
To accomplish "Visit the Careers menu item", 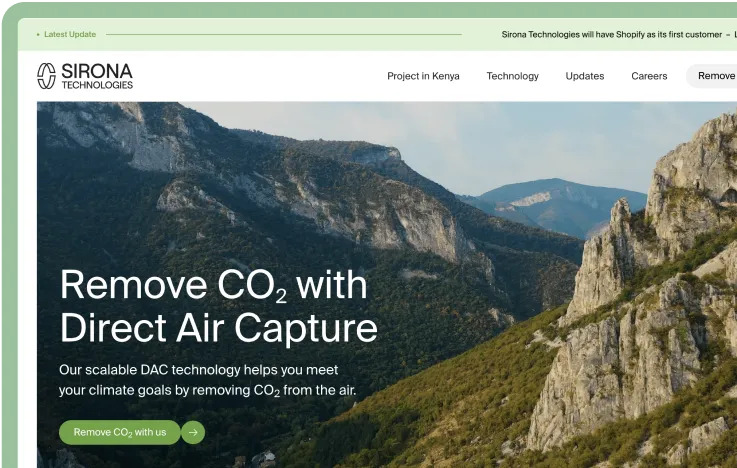I will click(649, 76).
